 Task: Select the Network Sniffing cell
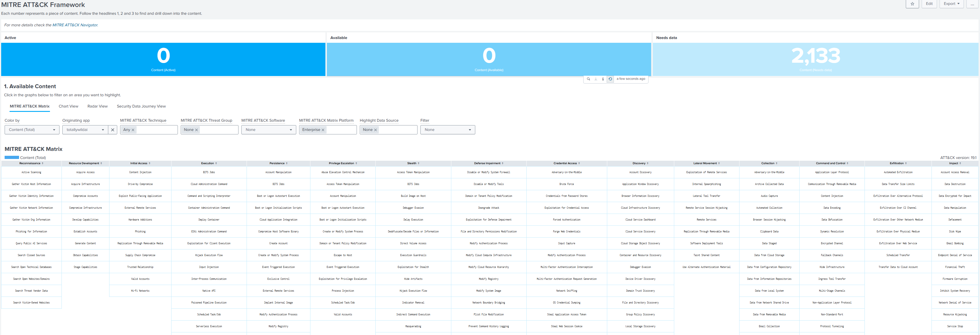(x=567, y=291)
